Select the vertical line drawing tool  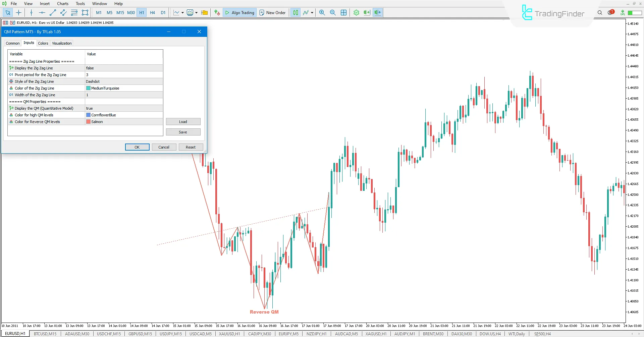pos(31,13)
